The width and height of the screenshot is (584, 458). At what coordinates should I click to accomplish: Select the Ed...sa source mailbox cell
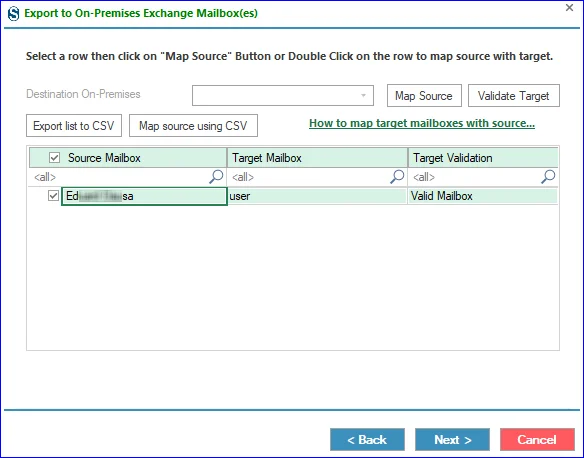144,196
